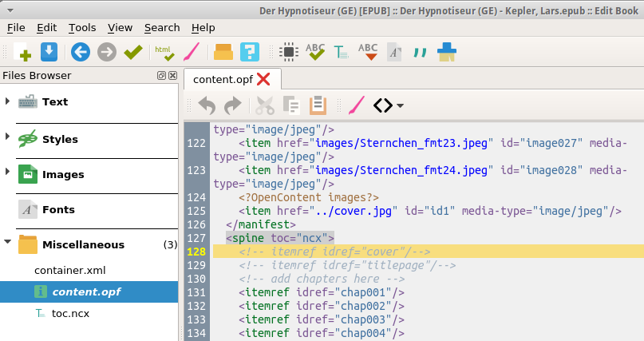Image resolution: width=644 pixels, height=341 pixels.
Task: Select container.xml in the file list
Action: pyautogui.click(x=69, y=270)
